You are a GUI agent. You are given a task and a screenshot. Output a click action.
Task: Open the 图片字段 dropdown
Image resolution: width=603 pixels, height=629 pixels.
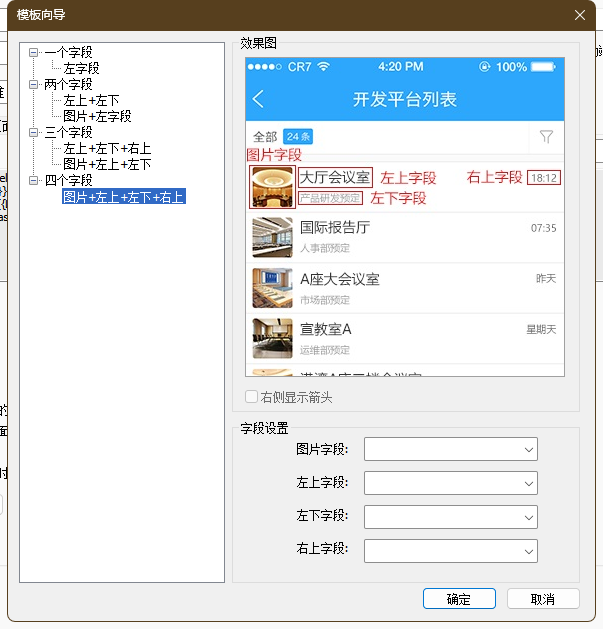pyautogui.click(x=451, y=450)
